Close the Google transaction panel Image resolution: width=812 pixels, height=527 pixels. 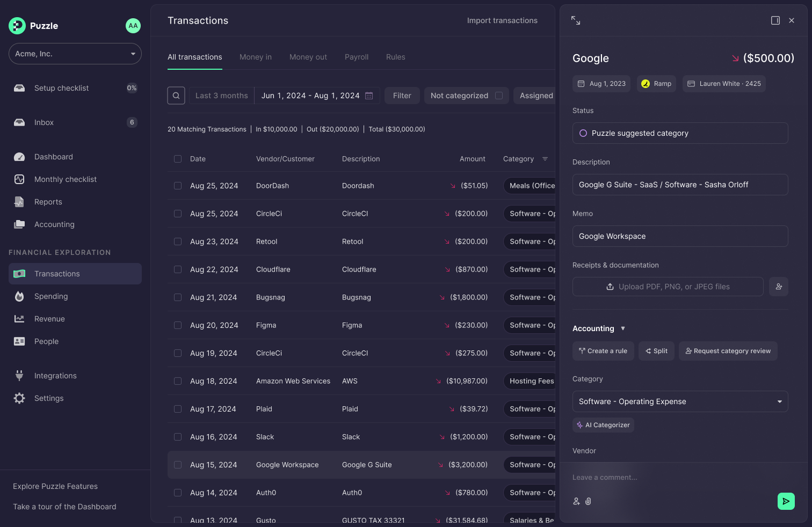coord(792,20)
